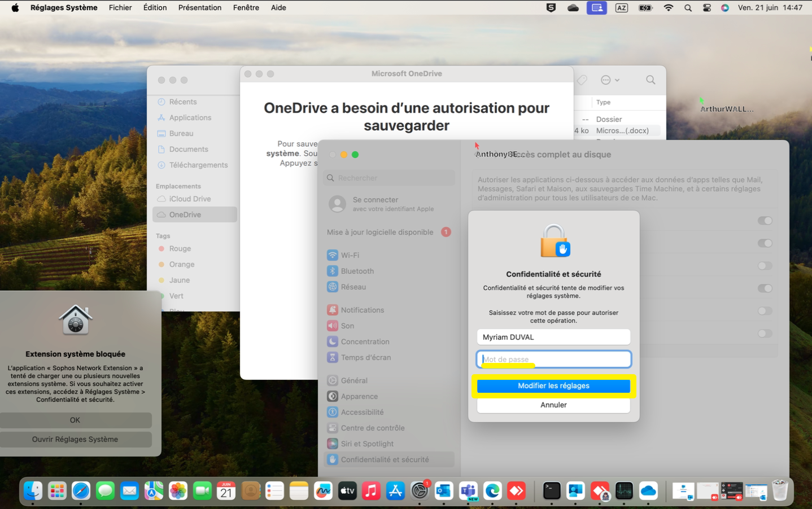Select the Rouge tag in Finder sidebar

195,248
